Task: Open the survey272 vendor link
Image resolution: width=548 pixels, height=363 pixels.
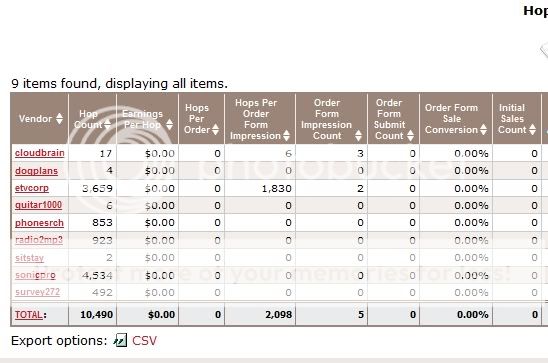Action: coord(37,292)
